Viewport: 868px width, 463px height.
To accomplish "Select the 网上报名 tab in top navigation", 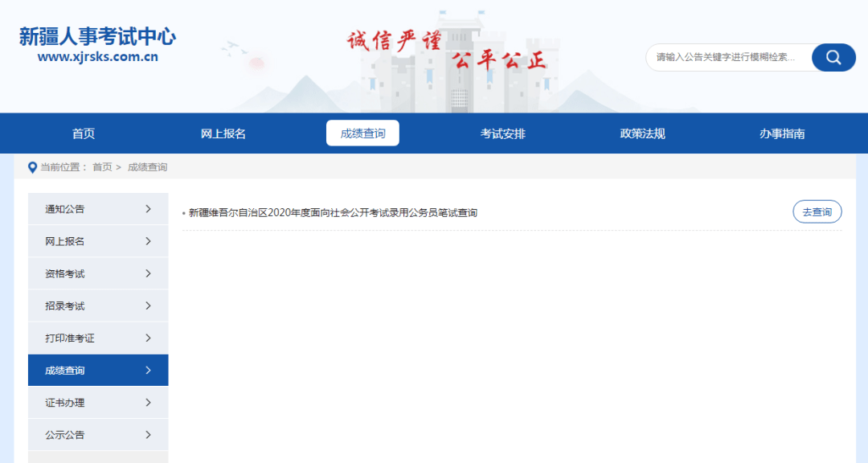I will click(x=224, y=133).
